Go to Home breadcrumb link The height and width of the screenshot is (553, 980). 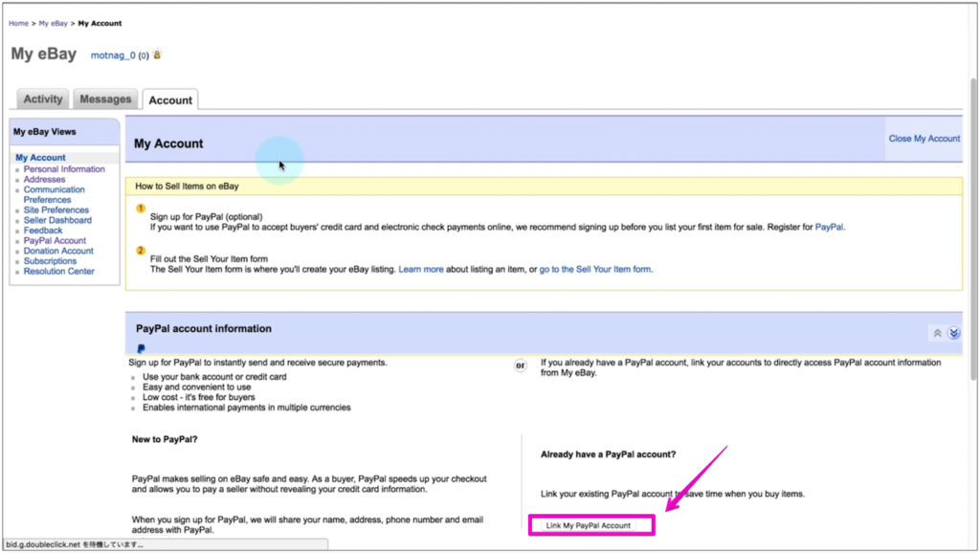(x=19, y=23)
